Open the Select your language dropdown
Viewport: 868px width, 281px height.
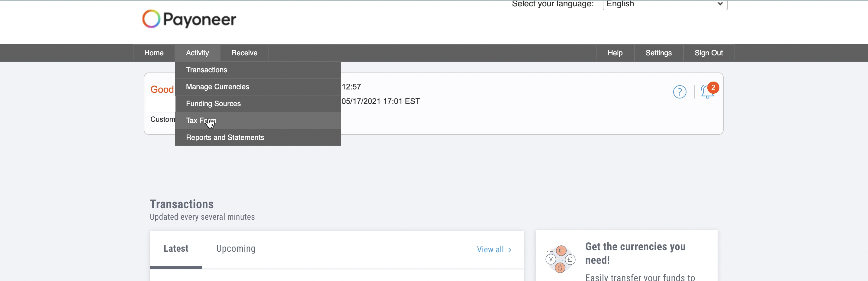coord(664,4)
